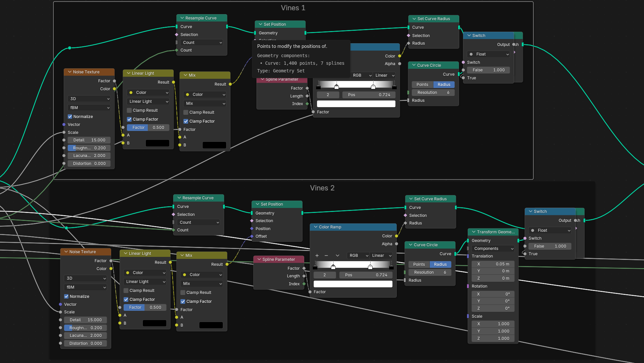Click Color output socket on Vines 2 Color Ramp
This screenshot has height=363, width=644.
coord(396,236)
